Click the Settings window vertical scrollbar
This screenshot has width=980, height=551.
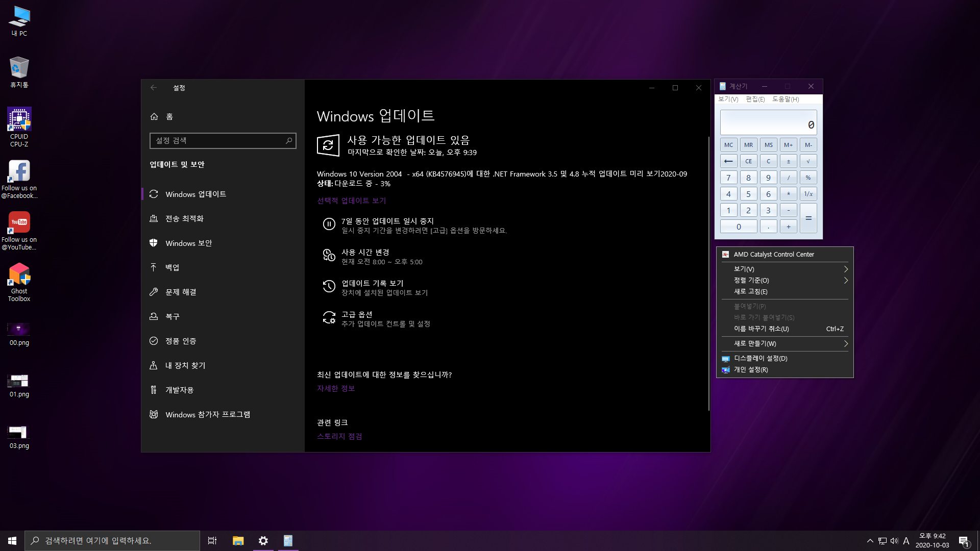pos(708,273)
